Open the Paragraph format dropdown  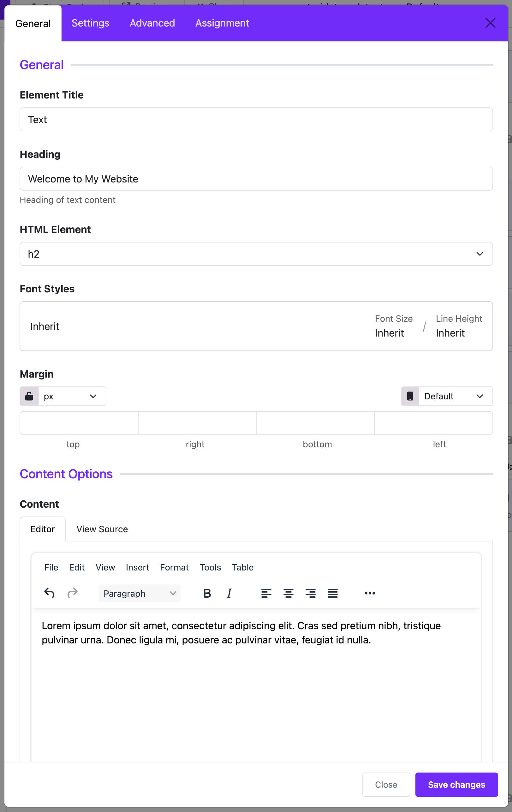[x=140, y=593]
